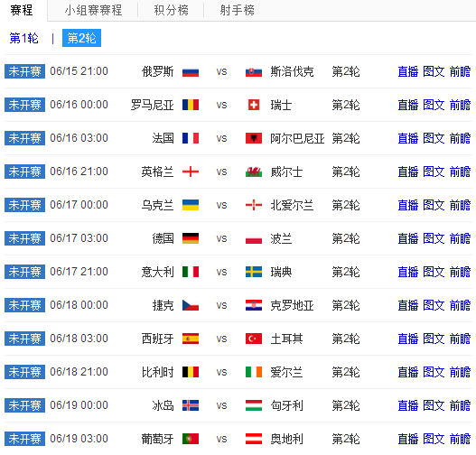Viewport: 476px width, 455px height.
Task: Click the Wales dragon flag icon
Action: [x=254, y=172]
